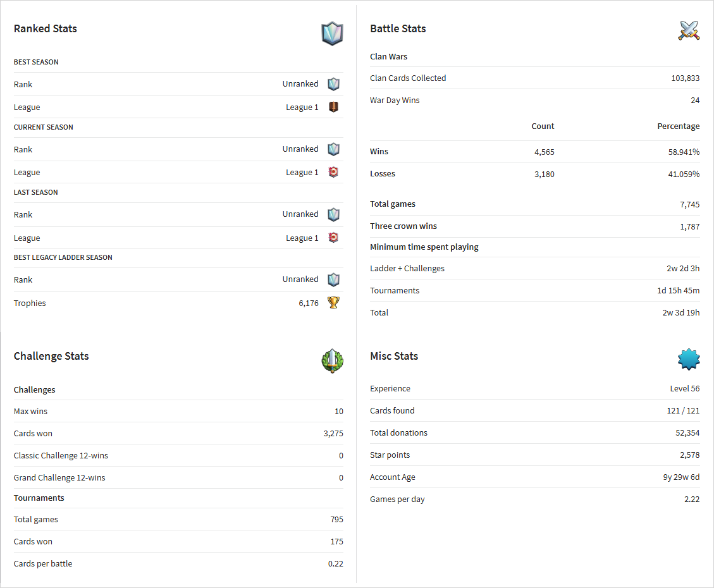Click the blue Misc Stats badge icon
This screenshot has height=588, width=714.
pos(689,360)
